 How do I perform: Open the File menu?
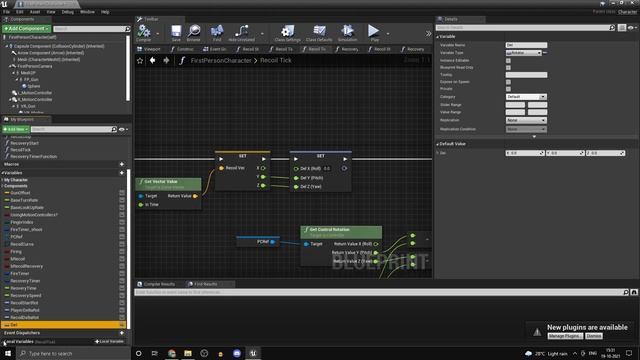(x=7, y=12)
